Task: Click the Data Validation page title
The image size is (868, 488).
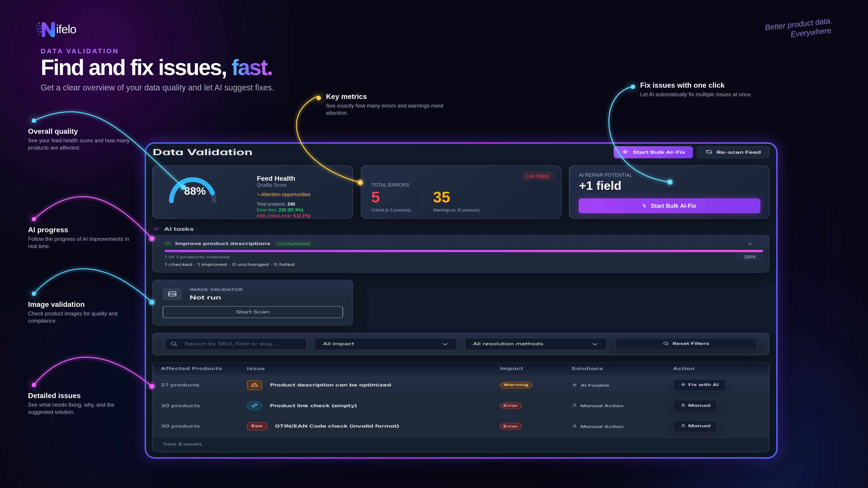Action: [x=203, y=152]
